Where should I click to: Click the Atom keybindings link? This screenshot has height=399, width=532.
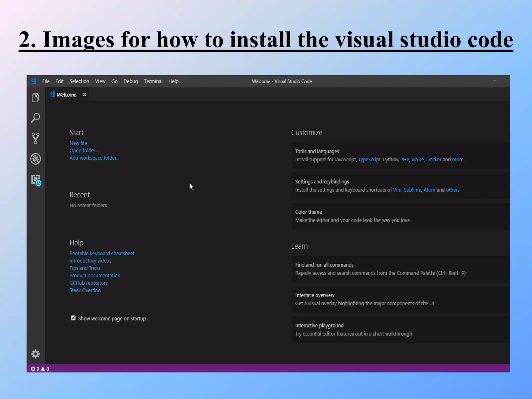429,190
